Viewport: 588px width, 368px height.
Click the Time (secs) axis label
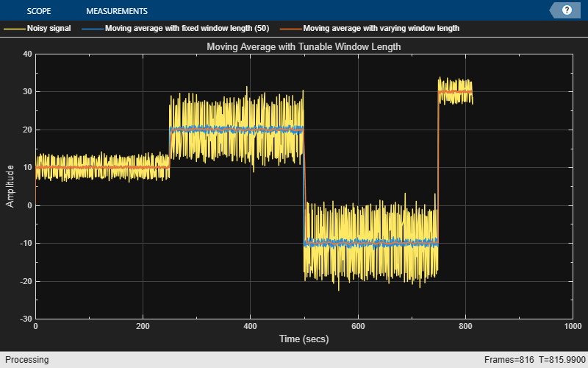[304, 339]
